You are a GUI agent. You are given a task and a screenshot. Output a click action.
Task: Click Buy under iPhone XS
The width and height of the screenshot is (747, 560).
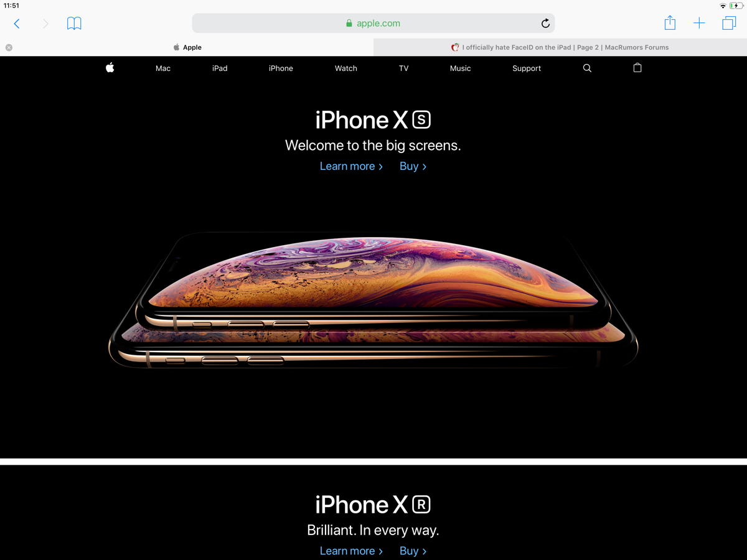coord(413,166)
